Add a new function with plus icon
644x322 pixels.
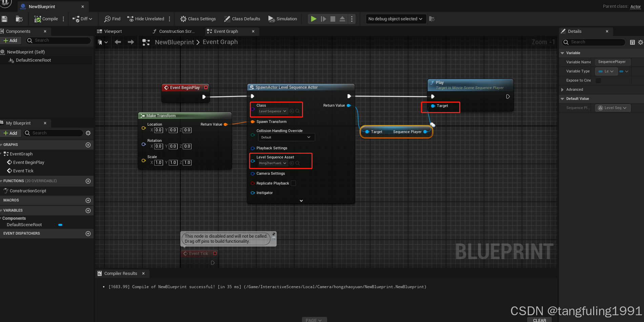pos(88,181)
